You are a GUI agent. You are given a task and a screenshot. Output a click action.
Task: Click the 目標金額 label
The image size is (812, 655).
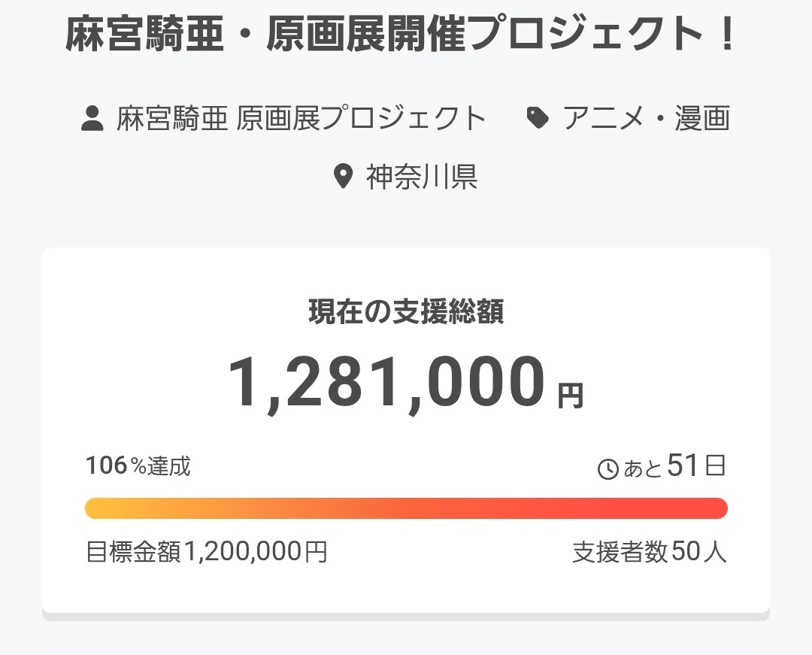133,551
